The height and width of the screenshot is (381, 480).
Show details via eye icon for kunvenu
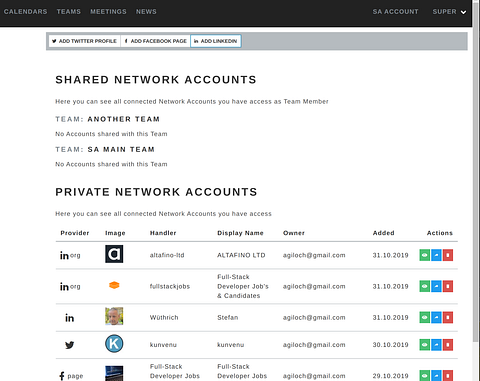click(x=424, y=345)
